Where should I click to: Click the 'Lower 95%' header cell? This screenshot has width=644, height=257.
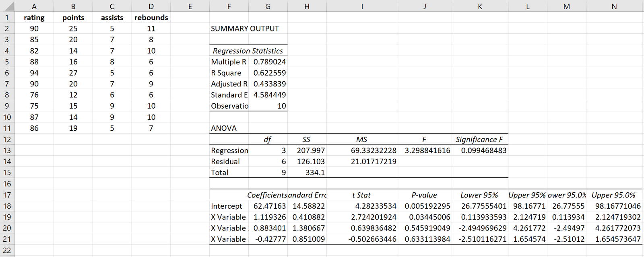[x=480, y=195]
